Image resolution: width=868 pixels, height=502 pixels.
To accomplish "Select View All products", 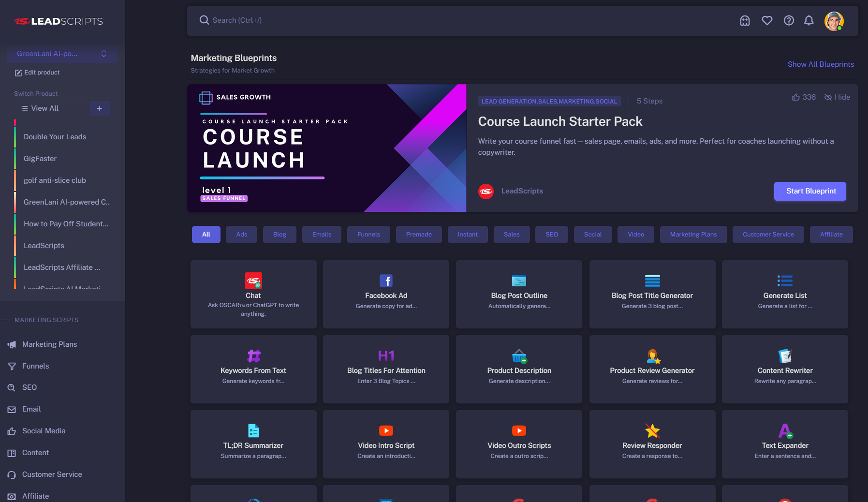I will 40,108.
